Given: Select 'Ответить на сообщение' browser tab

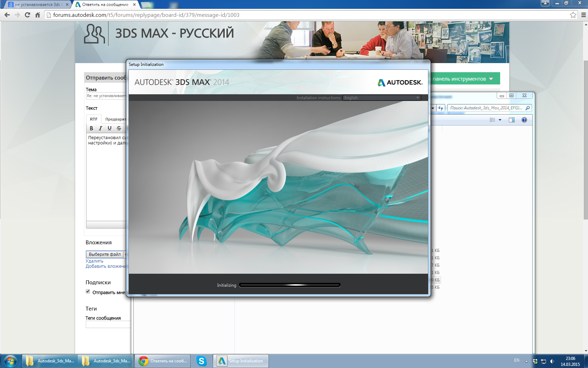Looking at the screenshot, I should tap(105, 5).
